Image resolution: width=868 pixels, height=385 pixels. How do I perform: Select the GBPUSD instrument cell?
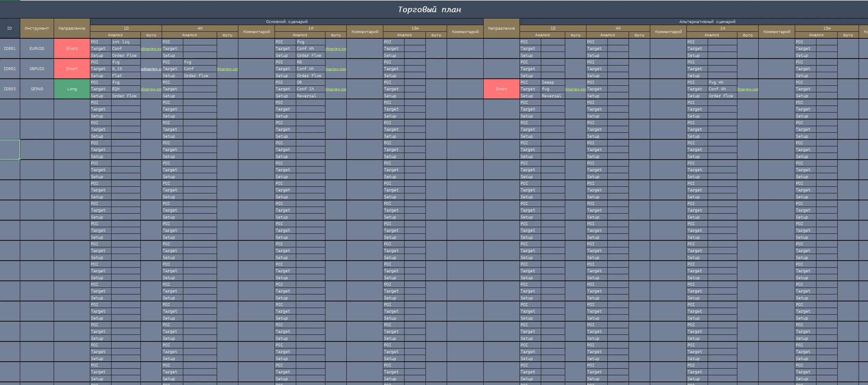click(x=37, y=69)
